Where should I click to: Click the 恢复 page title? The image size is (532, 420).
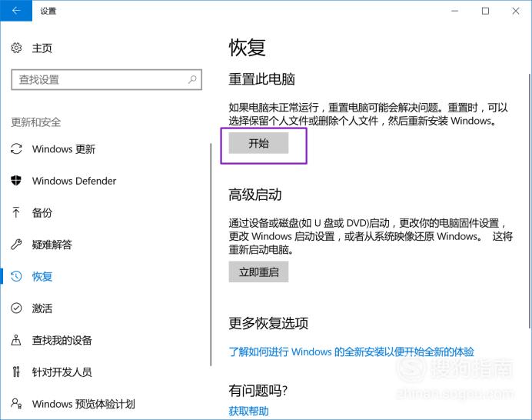pos(247,47)
